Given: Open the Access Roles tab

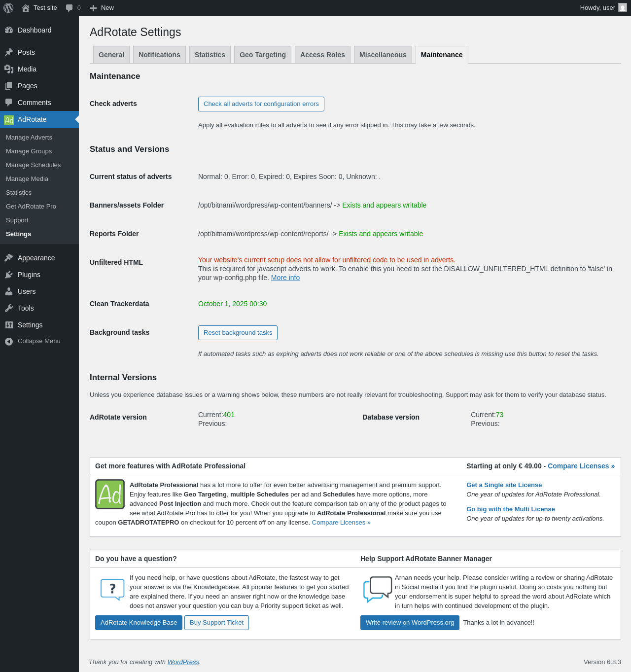Looking at the screenshot, I should point(322,55).
